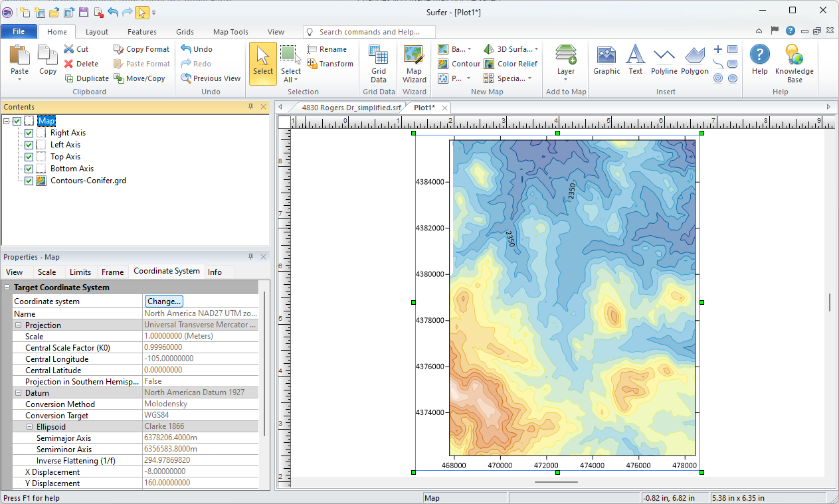Click the Graphic insert icon
This screenshot has width=839, height=504.
tap(606, 60)
